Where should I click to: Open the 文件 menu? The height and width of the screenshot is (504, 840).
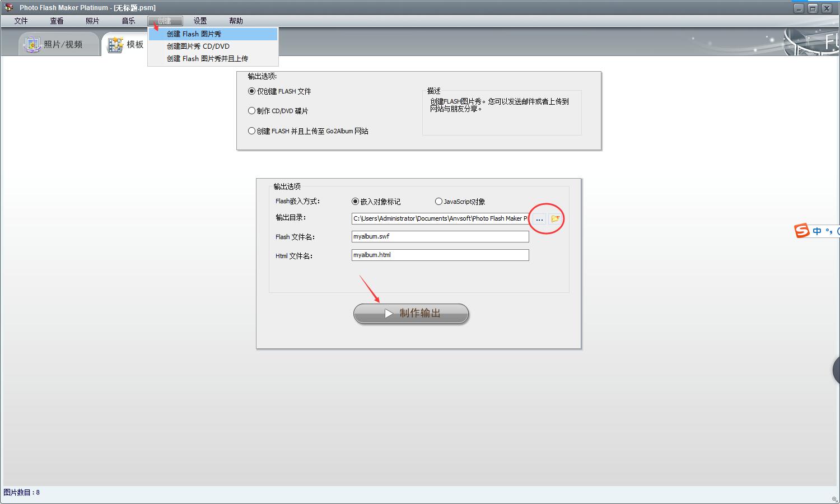(x=21, y=21)
